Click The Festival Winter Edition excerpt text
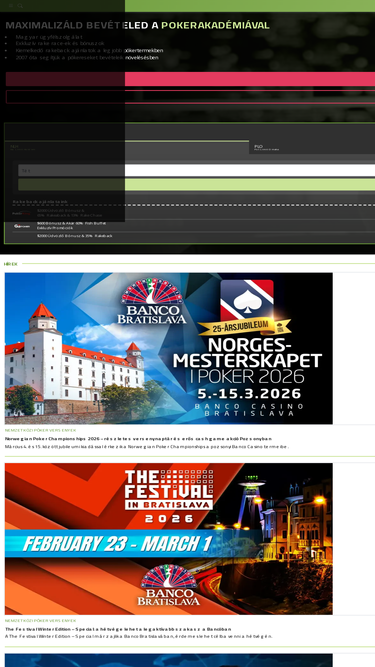The image size is (375, 667). pyautogui.click(x=139, y=636)
